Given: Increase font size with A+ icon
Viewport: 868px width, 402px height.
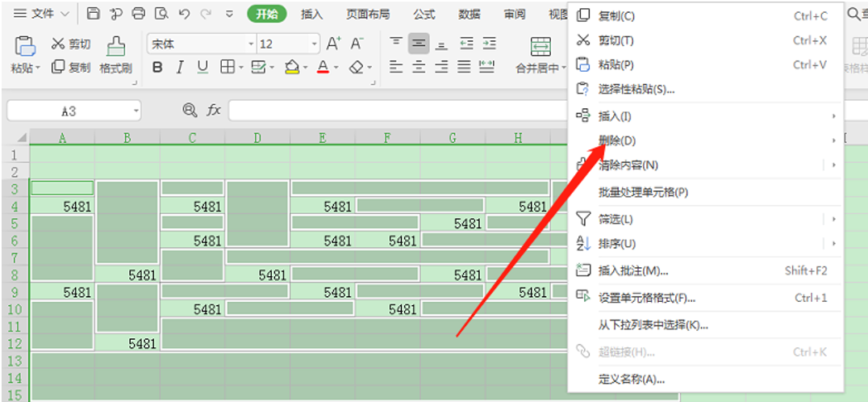Looking at the screenshot, I should (x=334, y=44).
